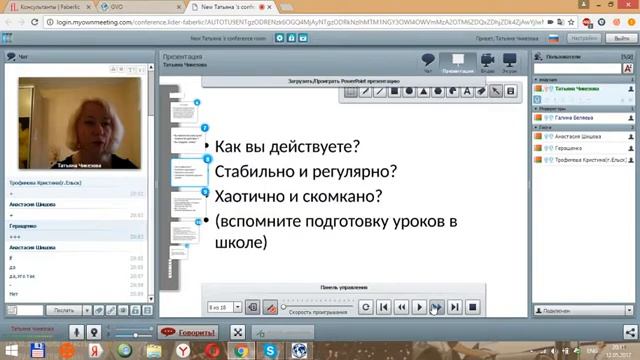This screenshot has height=360, width=640.
Task: Select the text 'A' tool
Action: pos(467,91)
